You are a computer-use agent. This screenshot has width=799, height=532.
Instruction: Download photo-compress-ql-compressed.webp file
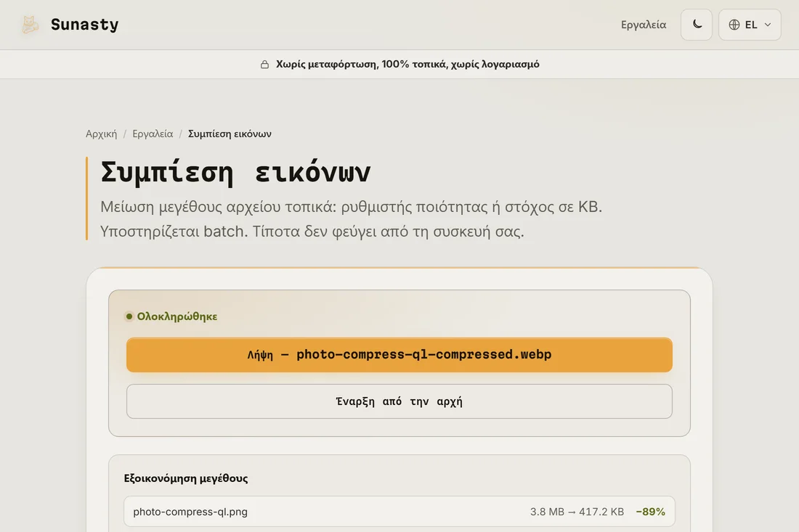(399, 354)
